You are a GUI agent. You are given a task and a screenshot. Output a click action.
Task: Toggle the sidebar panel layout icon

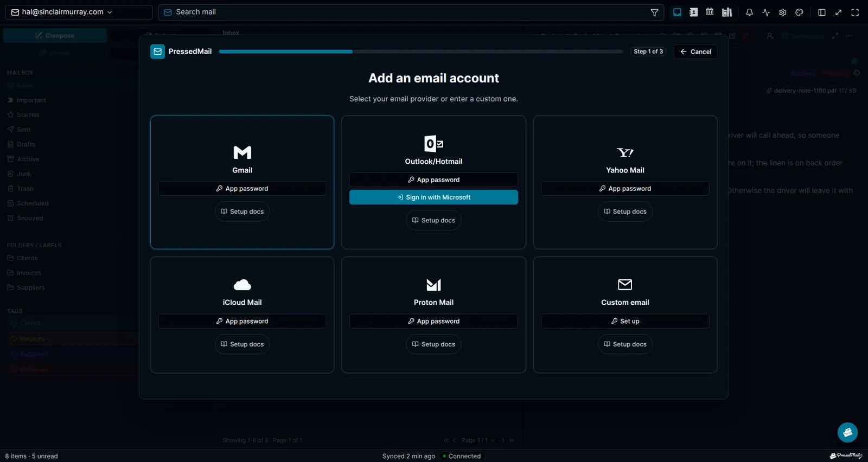click(x=822, y=12)
